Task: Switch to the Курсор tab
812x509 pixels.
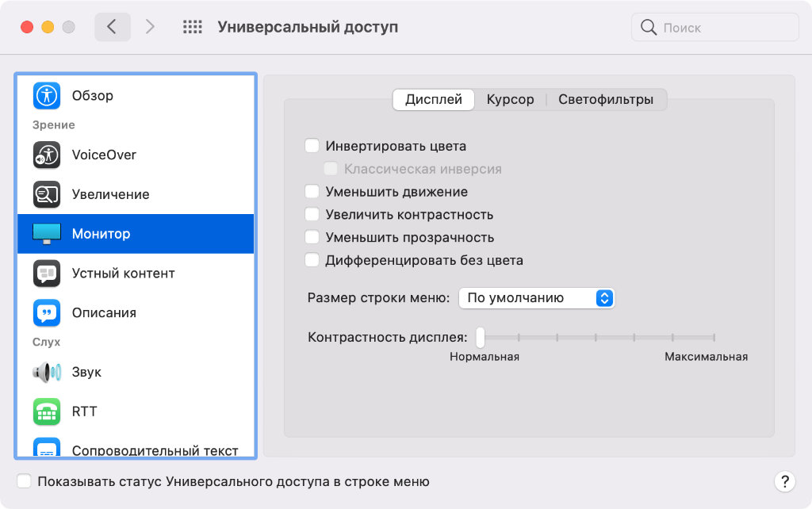Action: tap(510, 100)
